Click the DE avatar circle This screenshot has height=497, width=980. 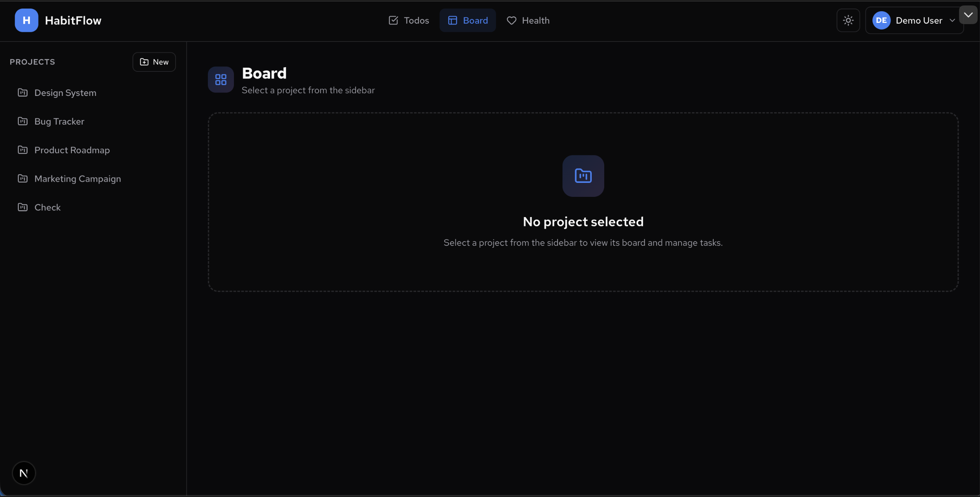(x=881, y=20)
